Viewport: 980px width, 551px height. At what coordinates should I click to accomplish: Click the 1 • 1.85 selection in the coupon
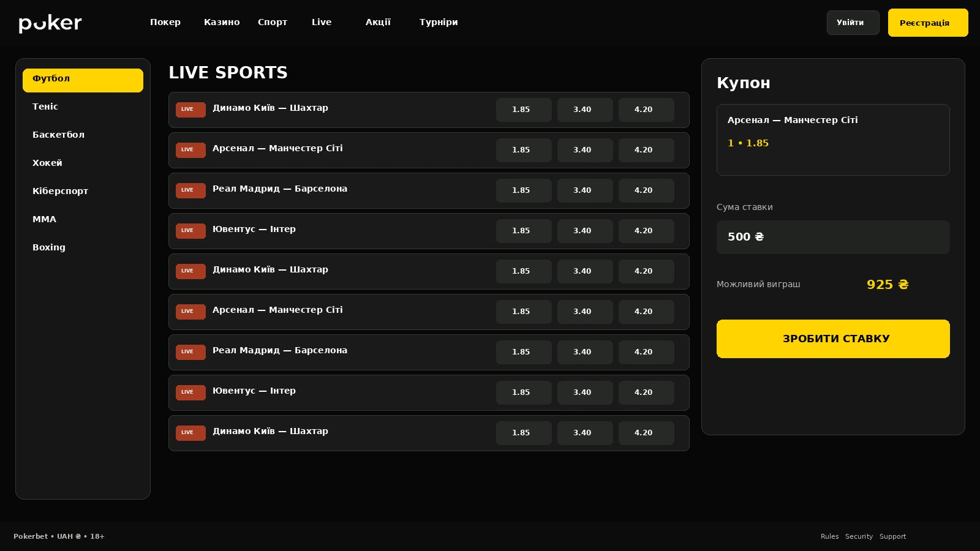pyautogui.click(x=748, y=143)
